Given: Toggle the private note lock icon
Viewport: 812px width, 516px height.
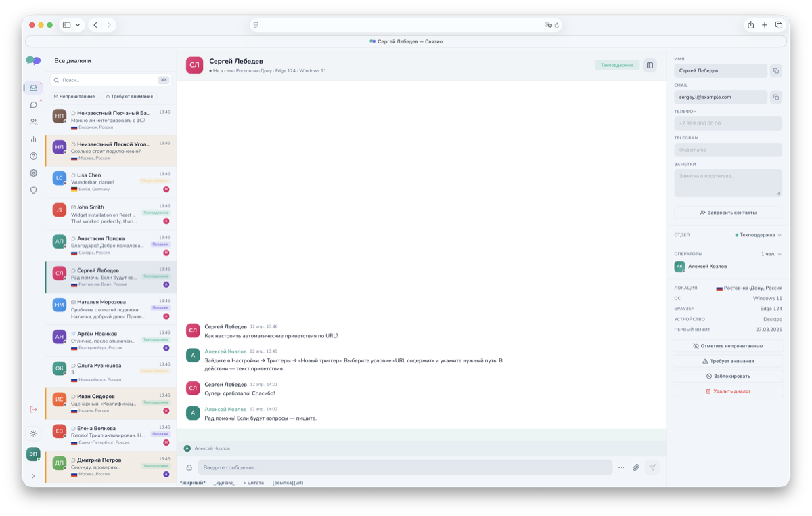Looking at the screenshot, I should click(189, 467).
